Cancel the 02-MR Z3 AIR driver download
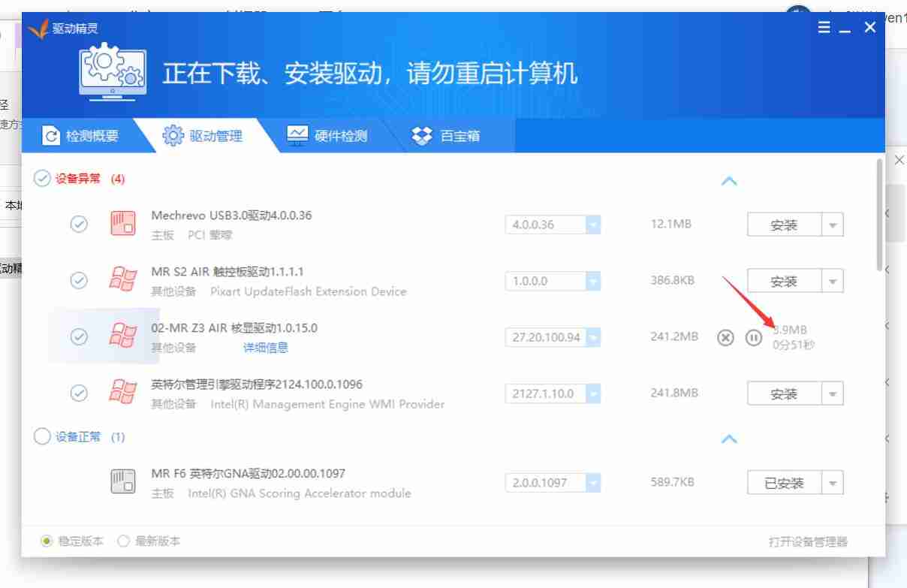Screen dimensions: 907x588 725,338
